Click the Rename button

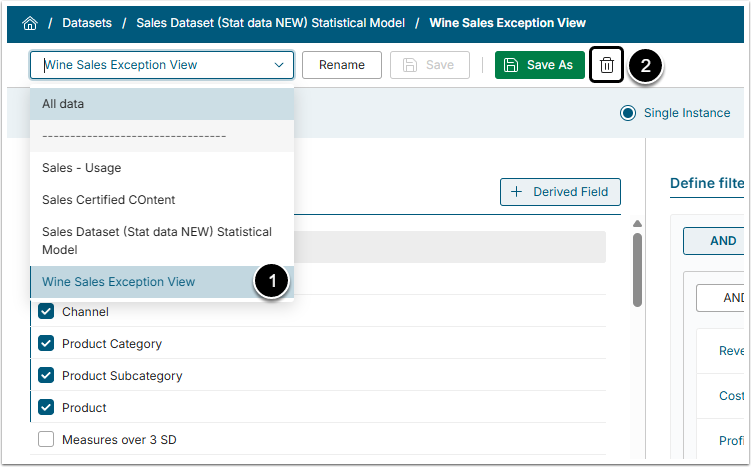pyautogui.click(x=341, y=65)
